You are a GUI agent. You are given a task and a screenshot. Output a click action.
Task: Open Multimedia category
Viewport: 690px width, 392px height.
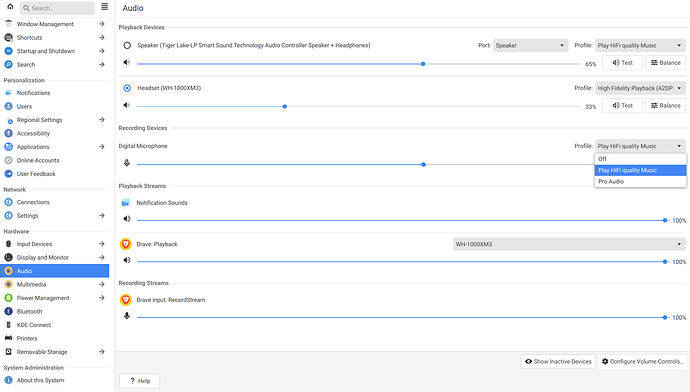pyautogui.click(x=55, y=285)
